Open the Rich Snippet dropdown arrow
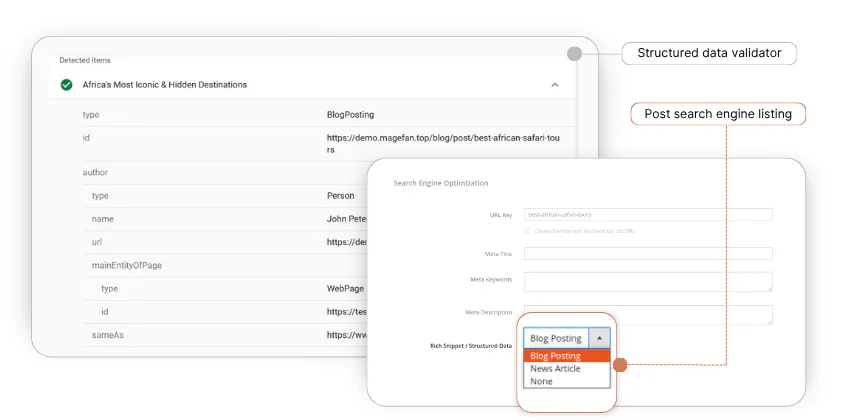 point(599,338)
